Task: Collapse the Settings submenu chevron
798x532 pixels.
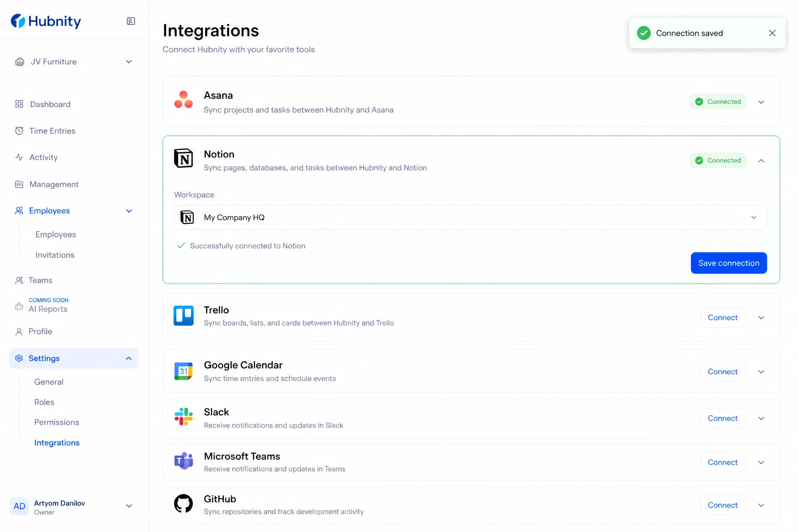Action: [129, 358]
